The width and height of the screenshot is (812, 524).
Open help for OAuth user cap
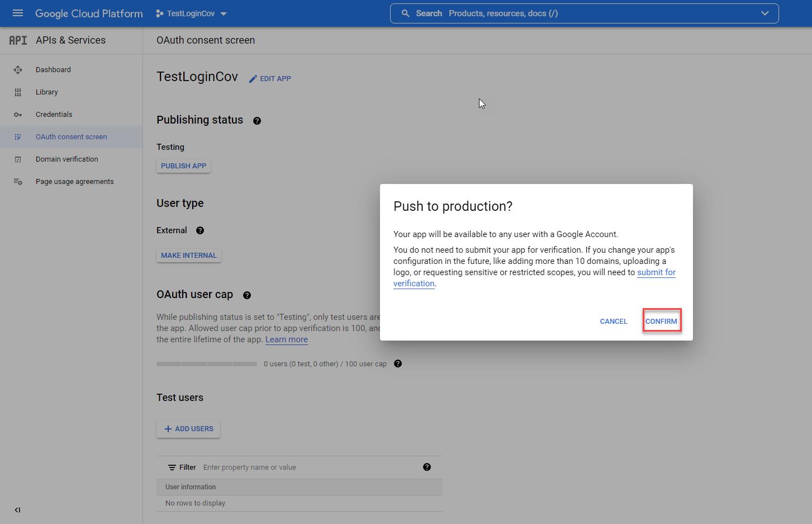[x=247, y=295]
